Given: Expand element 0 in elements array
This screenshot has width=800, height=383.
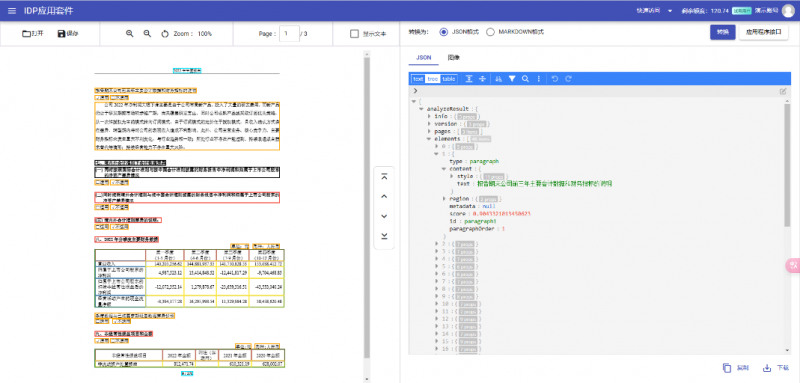Looking at the screenshot, I should click(437, 146).
